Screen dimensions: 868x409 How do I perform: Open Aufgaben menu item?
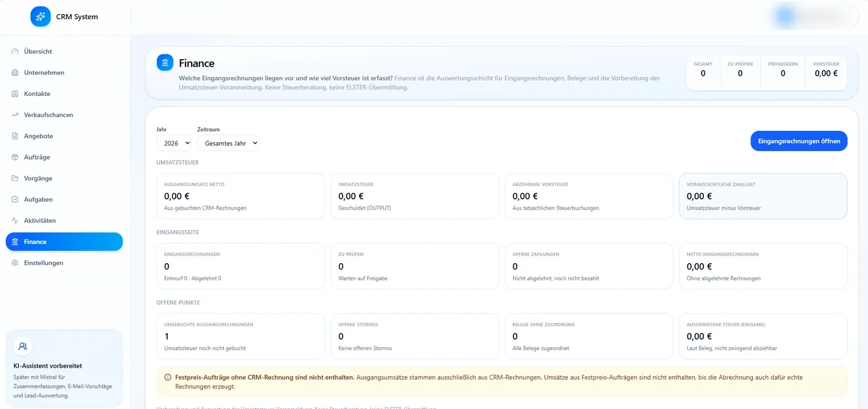pyautogui.click(x=64, y=199)
